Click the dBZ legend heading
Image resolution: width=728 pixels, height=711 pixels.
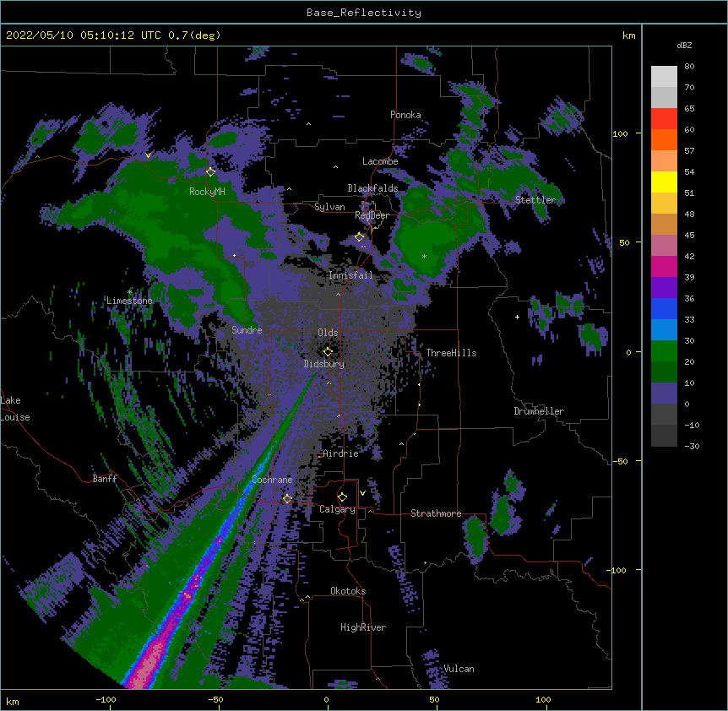[x=684, y=46]
